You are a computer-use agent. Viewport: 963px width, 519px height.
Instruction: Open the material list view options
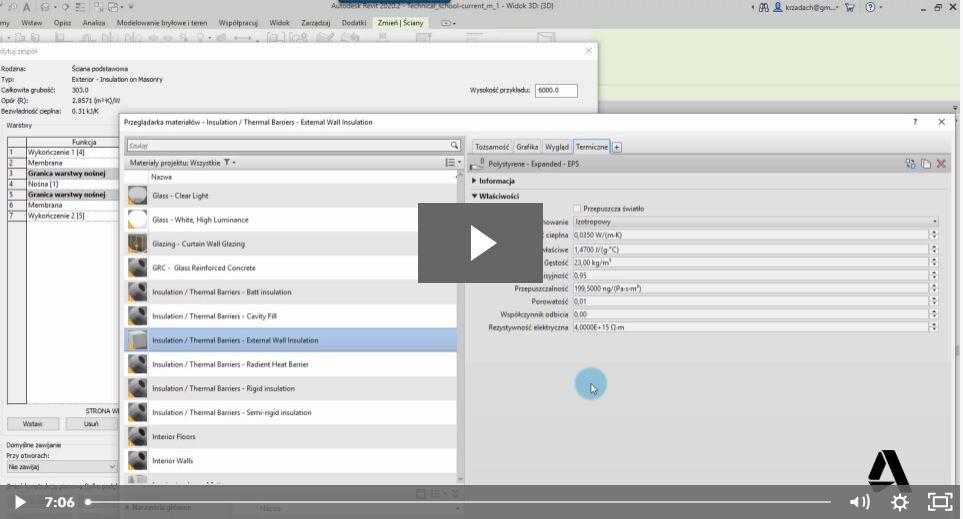pyautogui.click(x=453, y=163)
